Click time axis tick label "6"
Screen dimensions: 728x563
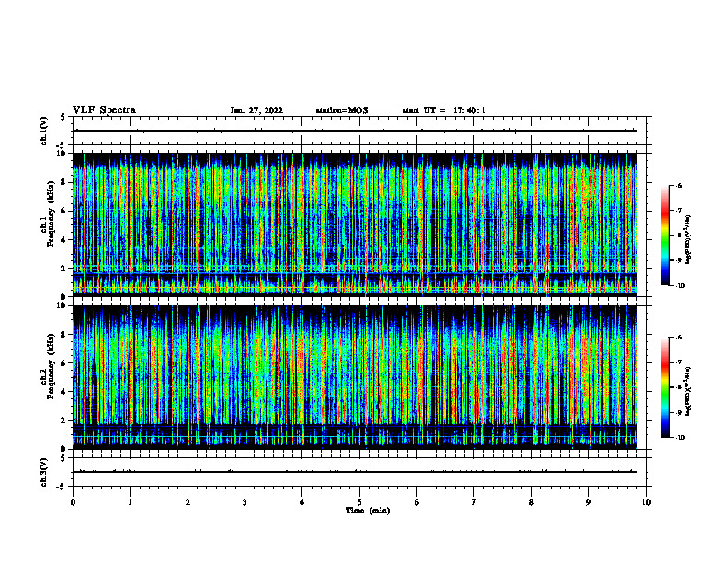[417, 502]
